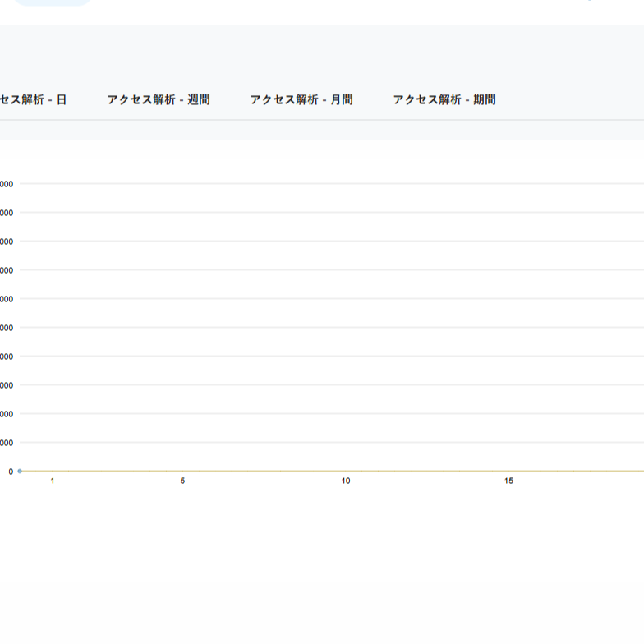
Task: Click the light blue pill button at top
Action: pyautogui.click(x=53, y=2)
